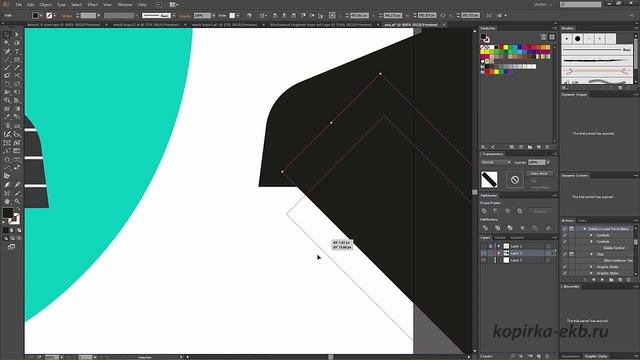Select the Type tool
Viewport: 640px width, 360px height.
tap(17, 52)
